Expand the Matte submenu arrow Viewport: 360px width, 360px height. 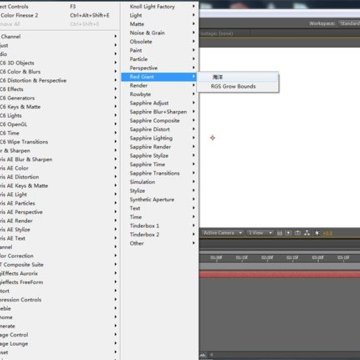pos(193,24)
